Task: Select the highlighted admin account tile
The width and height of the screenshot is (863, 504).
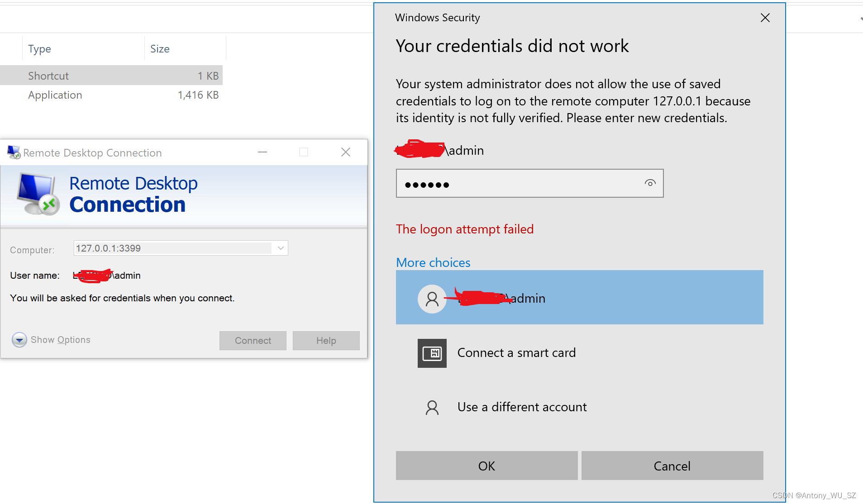Action: tap(579, 297)
